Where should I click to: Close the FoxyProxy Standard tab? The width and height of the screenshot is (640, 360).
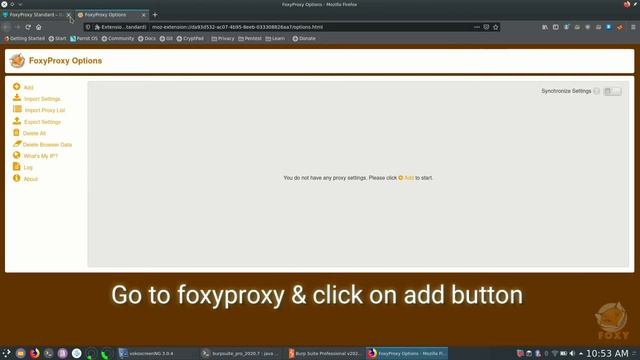[x=69, y=15]
